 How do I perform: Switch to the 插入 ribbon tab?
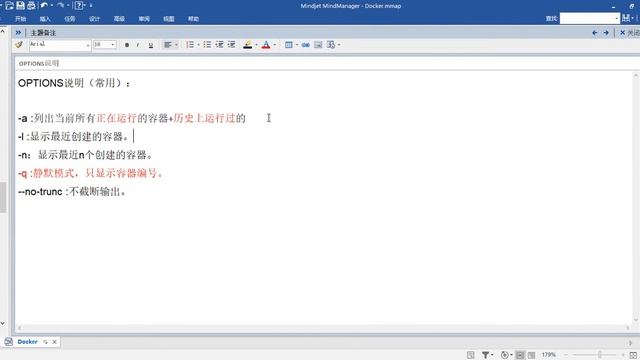click(45, 19)
